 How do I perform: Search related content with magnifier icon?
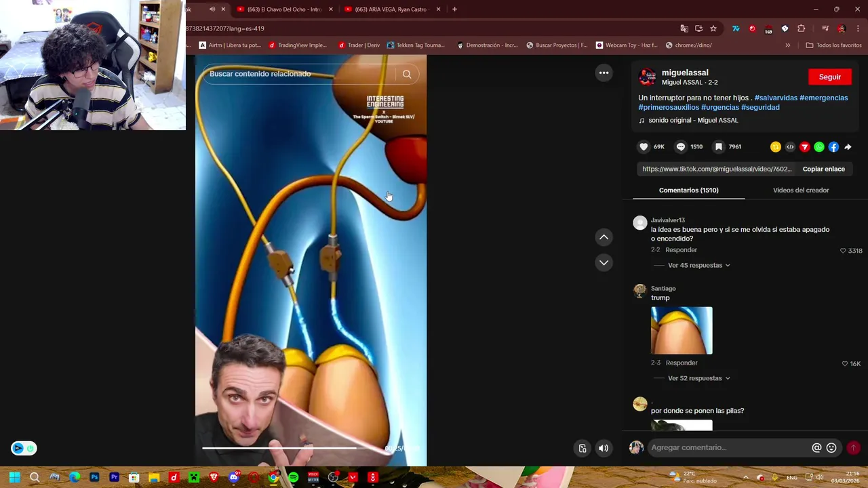(407, 74)
